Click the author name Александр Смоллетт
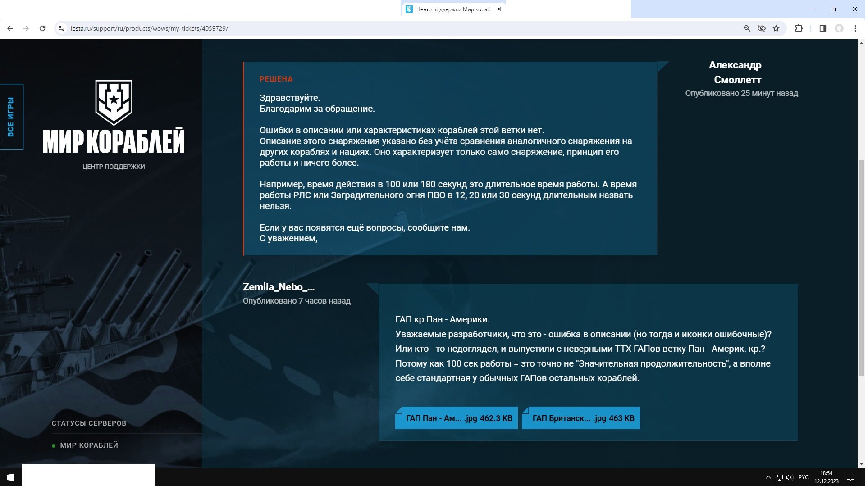Image resolution: width=868 pixels, height=490 pixels. coord(736,73)
